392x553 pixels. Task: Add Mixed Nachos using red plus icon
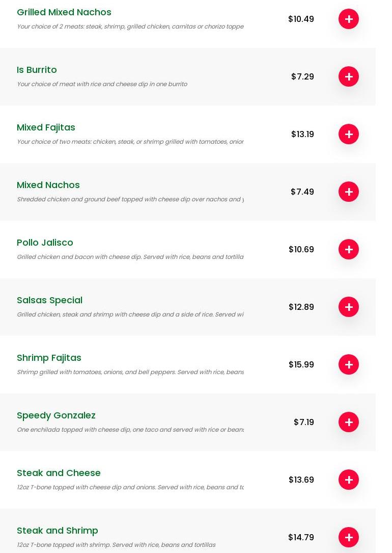coord(348,192)
